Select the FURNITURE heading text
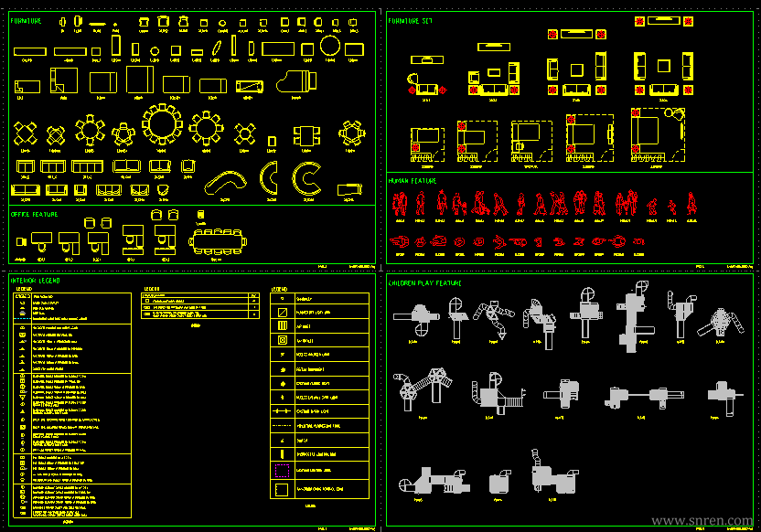 coord(26,21)
